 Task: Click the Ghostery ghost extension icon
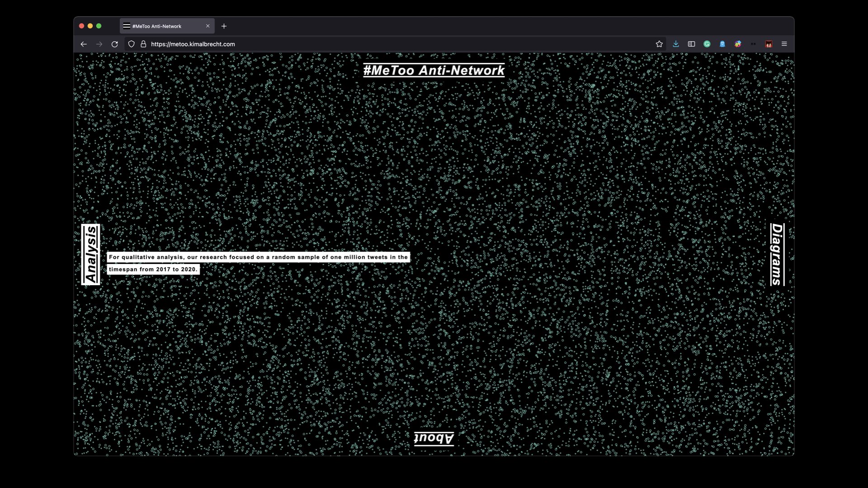click(722, 44)
